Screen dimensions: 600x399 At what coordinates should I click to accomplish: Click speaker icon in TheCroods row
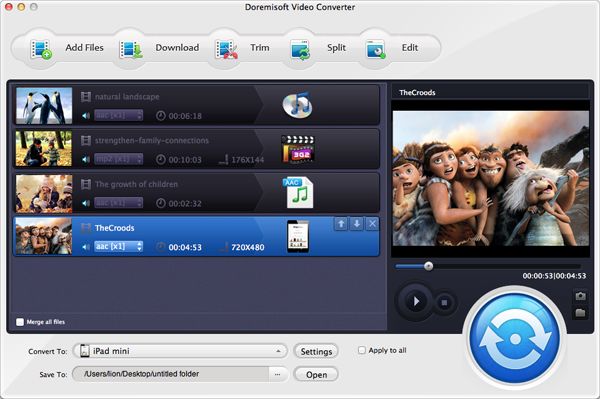[86, 247]
